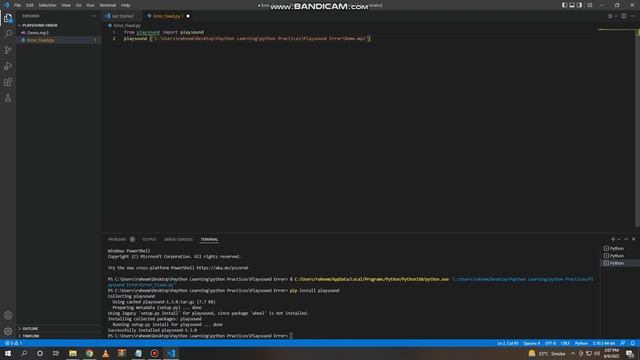Open the Explorer view in activity bar
Image resolution: width=640 pixels, height=360 pixels.
[8, 18]
